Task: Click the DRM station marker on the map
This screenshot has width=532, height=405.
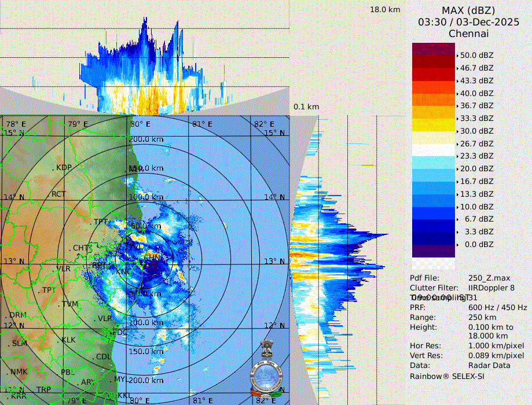Action: click(x=16, y=315)
